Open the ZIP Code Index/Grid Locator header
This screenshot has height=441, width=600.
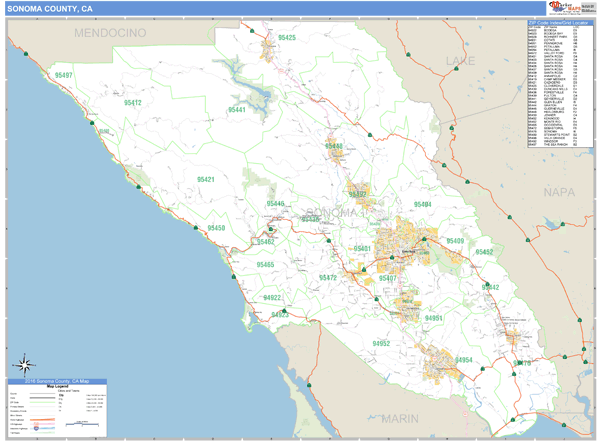558,22
